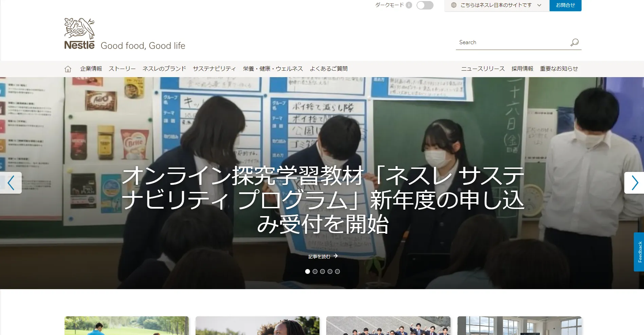Image resolution: width=644 pixels, height=335 pixels.
Task: Select the fifth carousel dot
Action: [x=337, y=271]
